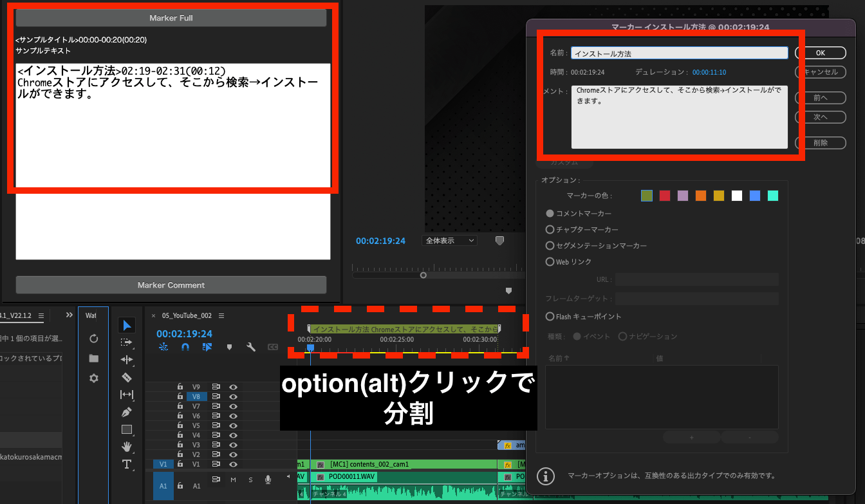865x504 pixels.
Task: Toggle A1 source patching button
Action: tap(163, 486)
